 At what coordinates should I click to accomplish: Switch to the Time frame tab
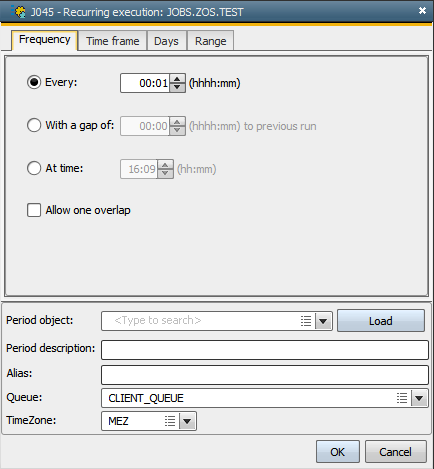[113, 41]
